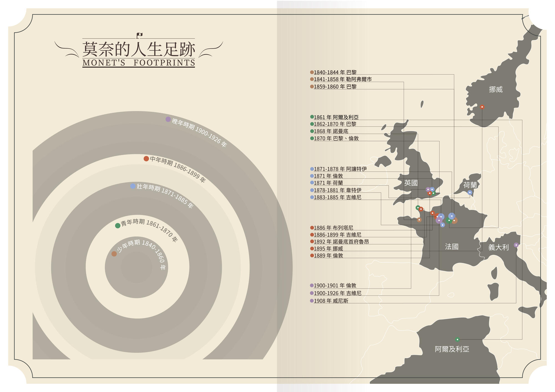555x392 pixels.
Task: Click the green map marker in Algeria
Action: click(457, 339)
